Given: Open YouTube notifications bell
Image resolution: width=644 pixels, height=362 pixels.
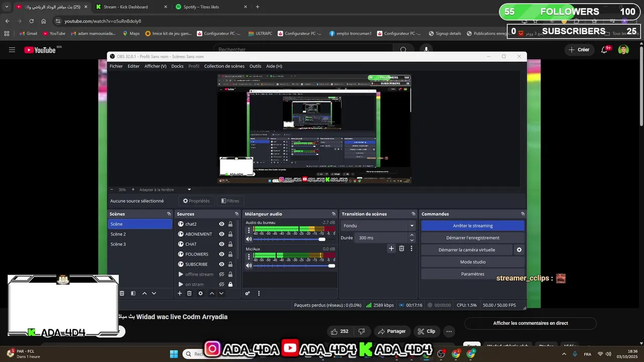Looking at the screenshot, I should point(605,50).
